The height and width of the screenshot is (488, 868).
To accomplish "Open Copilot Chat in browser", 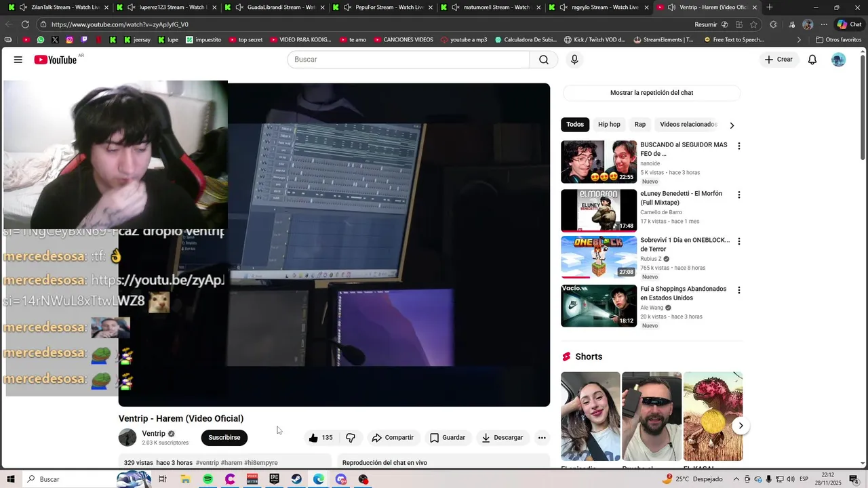I will [x=850, y=24].
